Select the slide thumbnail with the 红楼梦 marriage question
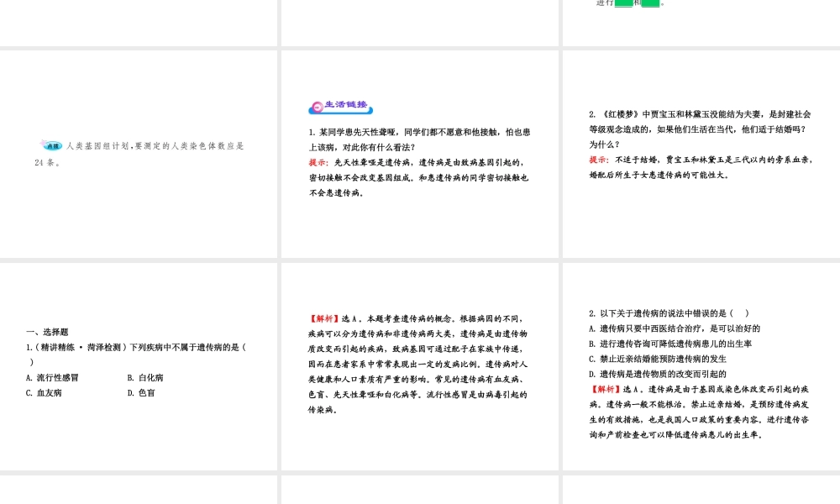The width and height of the screenshot is (840, 504). tap(701, 155)
